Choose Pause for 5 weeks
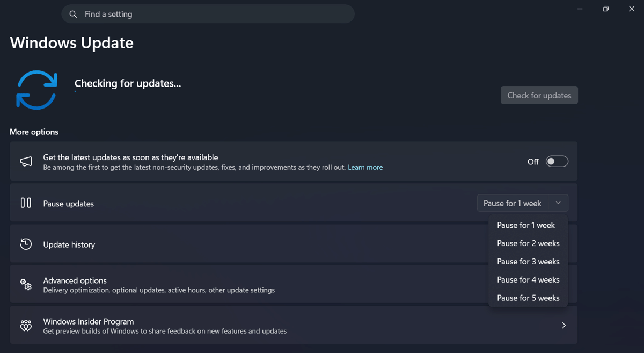The height and width of the screenshot is (353, 644). coord(528,298)
